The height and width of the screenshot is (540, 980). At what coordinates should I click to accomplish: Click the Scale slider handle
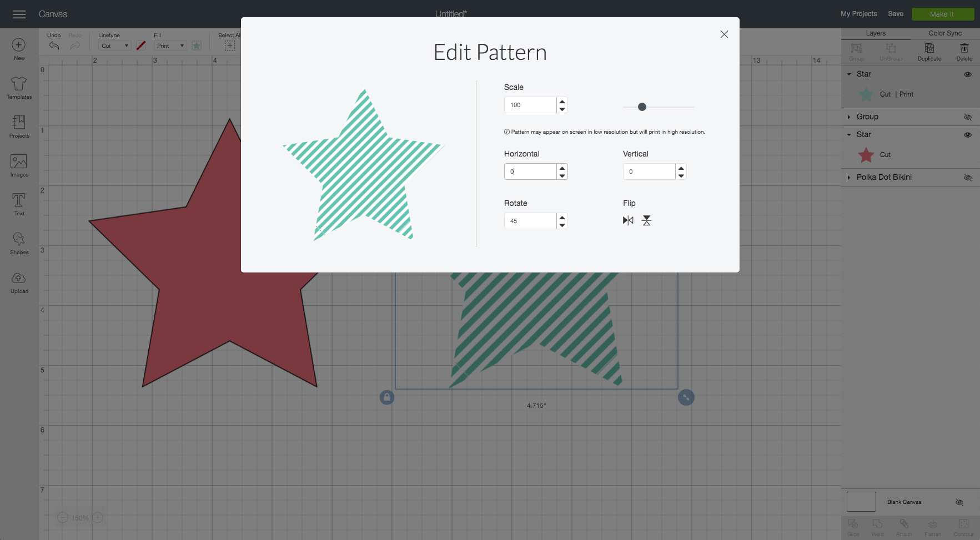tap(642, 107)
